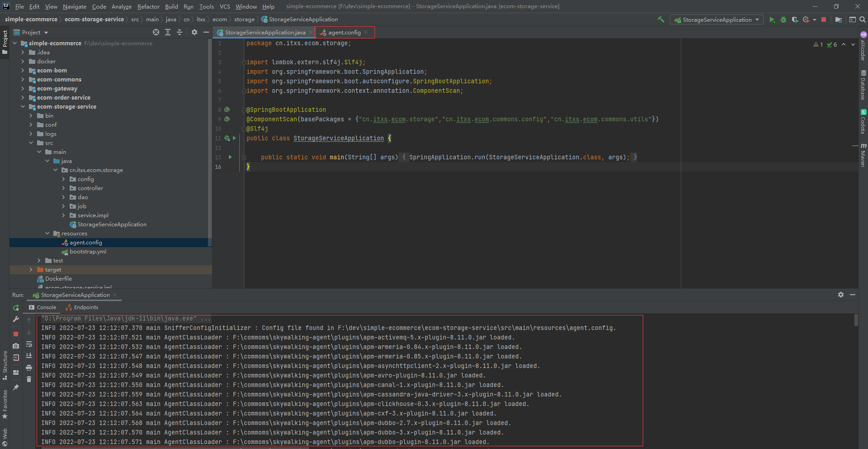Open the aiXcoder tool window
Screen dimensions: 868x449
pos(863,46)
